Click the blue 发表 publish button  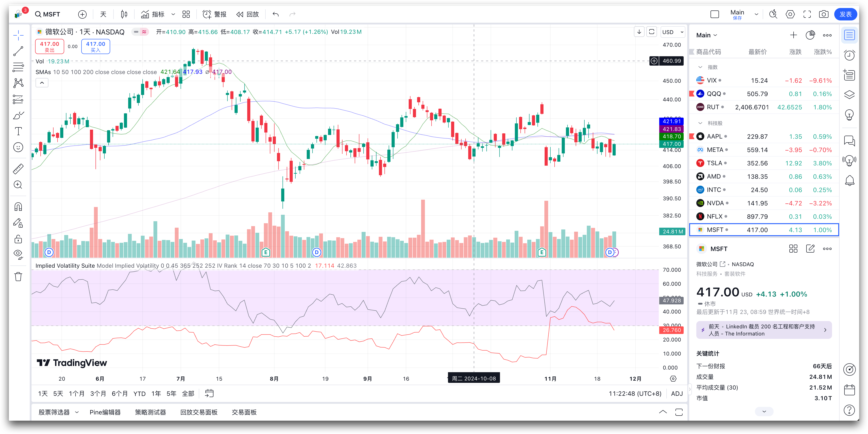click(x=845, y=14)
